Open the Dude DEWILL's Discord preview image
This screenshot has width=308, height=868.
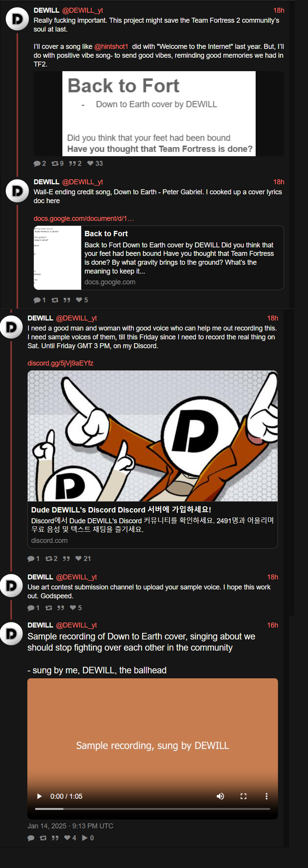point(152,436)
